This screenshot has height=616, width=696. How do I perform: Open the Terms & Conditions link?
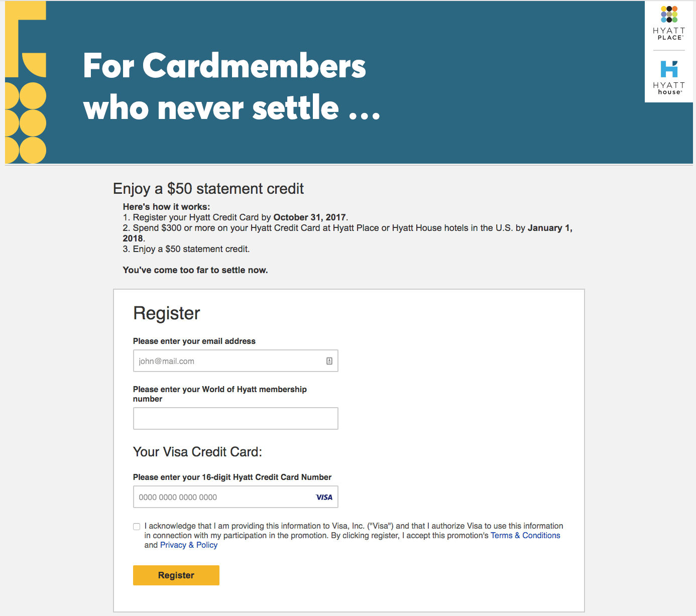coord(525,536)
